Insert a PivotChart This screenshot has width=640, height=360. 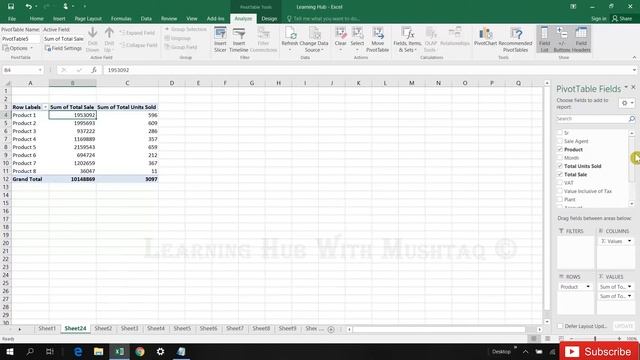click(x=485, y=37)
